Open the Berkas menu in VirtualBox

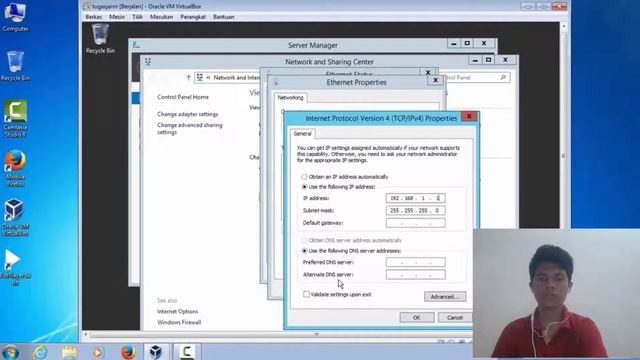93,17
